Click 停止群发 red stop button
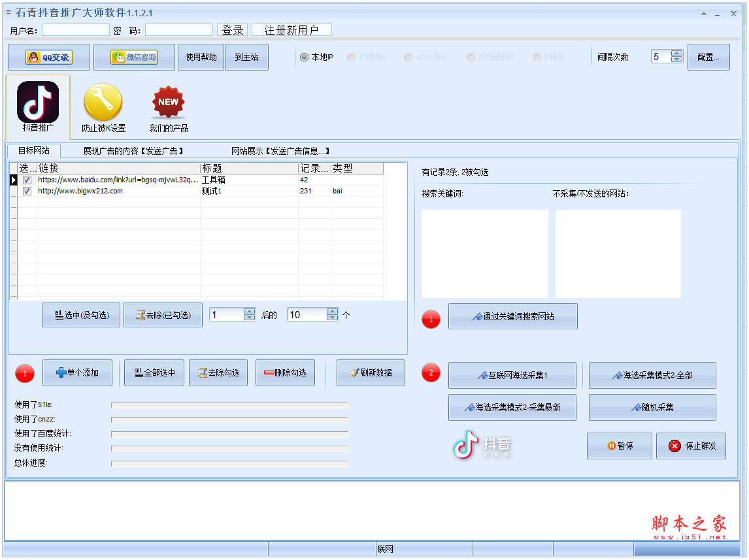 coord(691,446)
